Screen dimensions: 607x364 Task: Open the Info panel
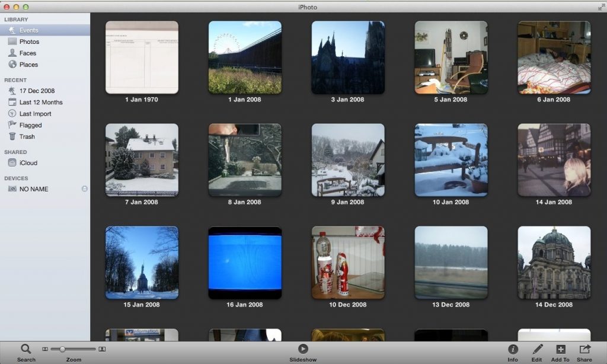point(513,349)
